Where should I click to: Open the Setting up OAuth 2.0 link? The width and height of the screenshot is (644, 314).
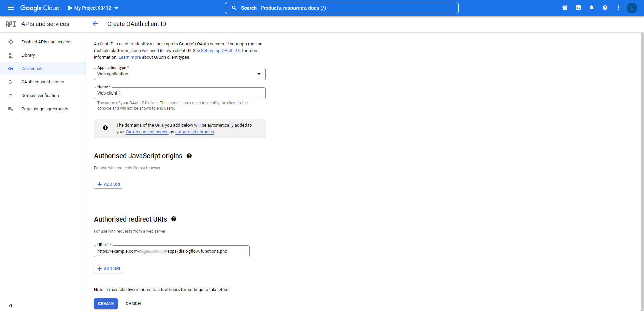(x=221, y=50)
